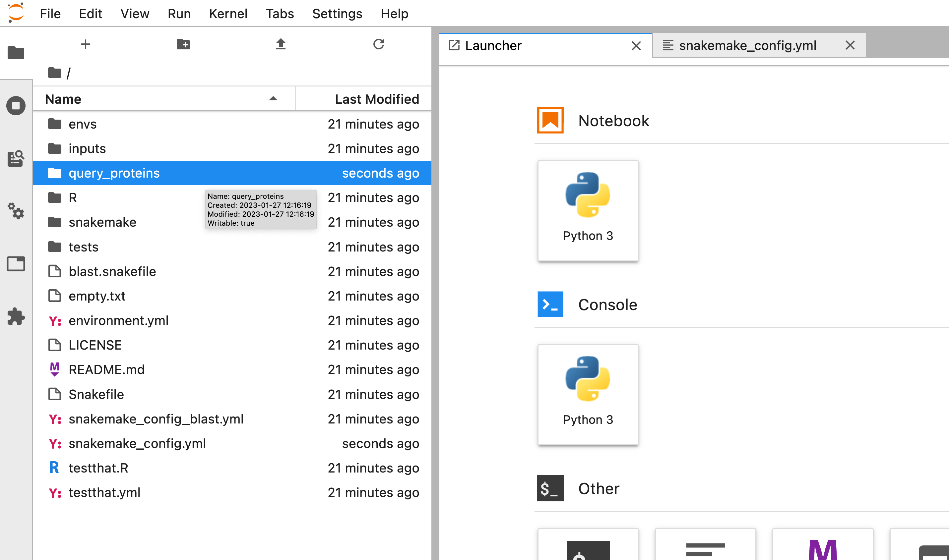Screen dimensions: 949x560
Task: Switch to the snakemake_config.yml tab
Action: click(747, 46)
